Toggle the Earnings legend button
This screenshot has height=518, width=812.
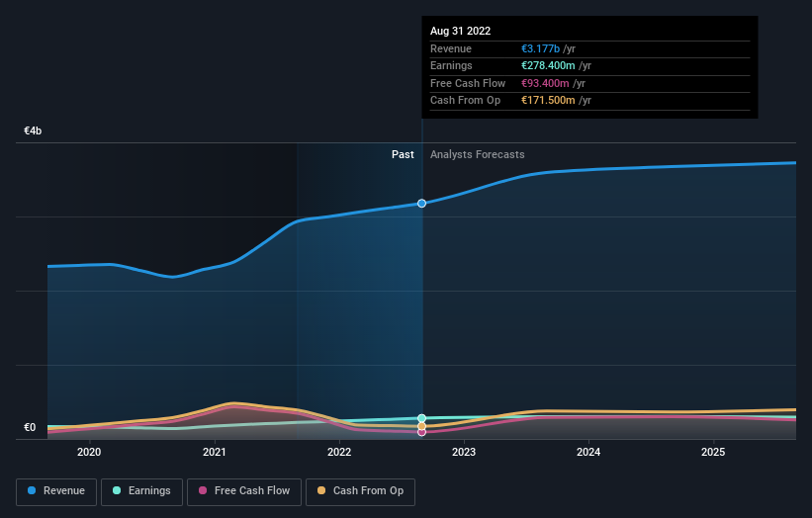[141, 491]
